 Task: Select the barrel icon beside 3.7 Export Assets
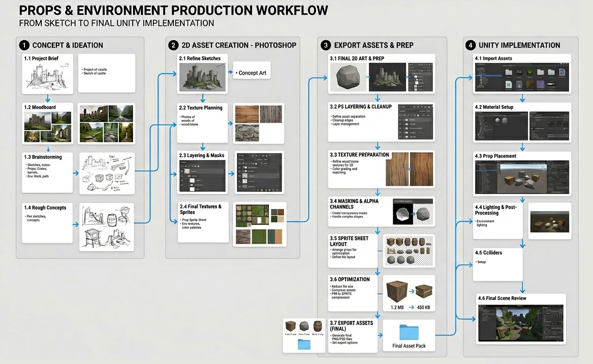tap(318, 326)
